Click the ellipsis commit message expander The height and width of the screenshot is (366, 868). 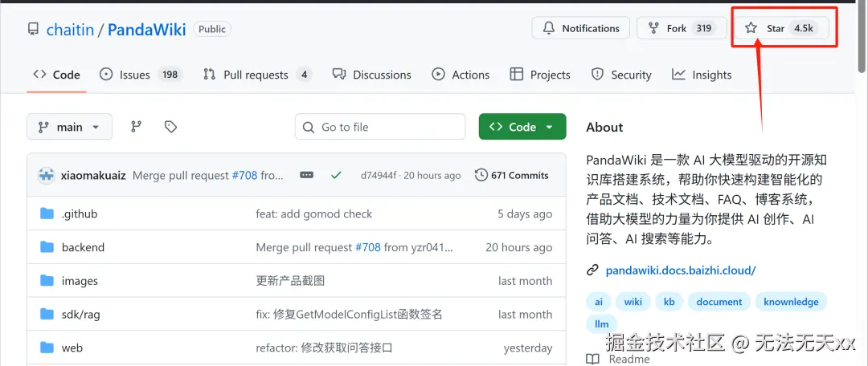pos(306,175)
